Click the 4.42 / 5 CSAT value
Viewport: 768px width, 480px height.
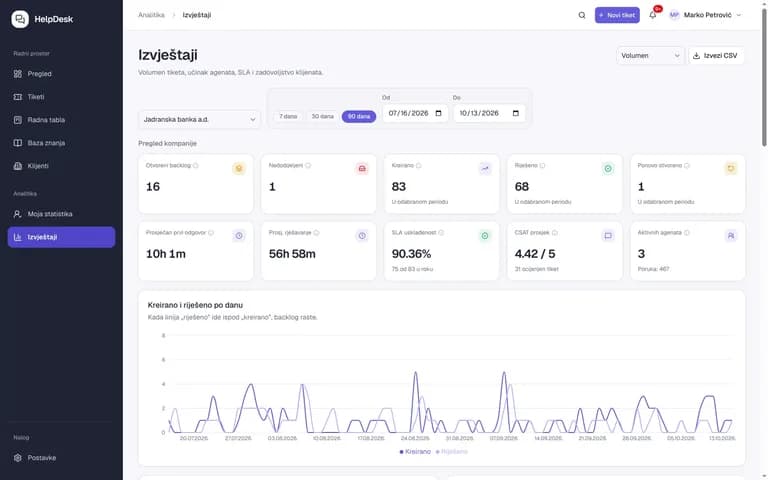point(535,254)
